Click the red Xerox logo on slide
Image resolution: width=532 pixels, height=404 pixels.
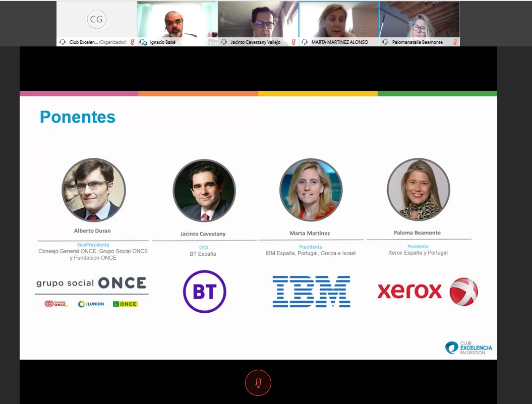pos(427,292)
